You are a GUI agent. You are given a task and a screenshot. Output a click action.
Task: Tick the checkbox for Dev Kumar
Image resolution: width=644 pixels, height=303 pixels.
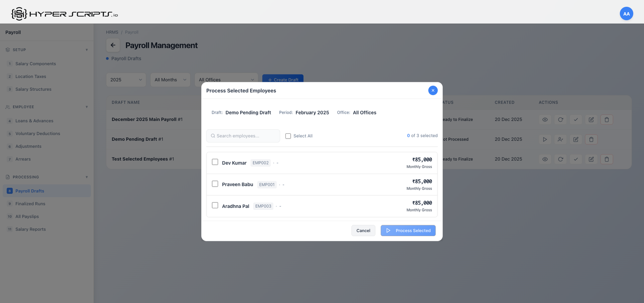pyautogui.click(x=215, y=162)
